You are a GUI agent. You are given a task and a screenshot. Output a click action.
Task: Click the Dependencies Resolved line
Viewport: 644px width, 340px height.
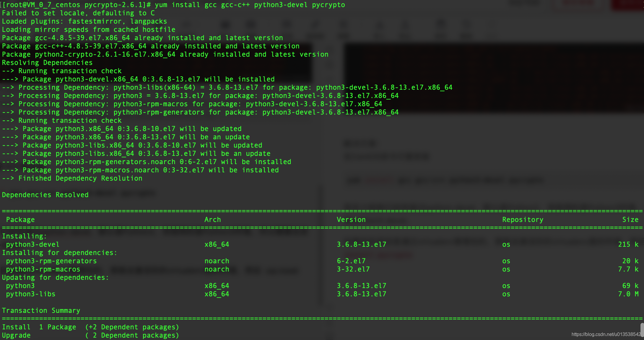point(45,195)
